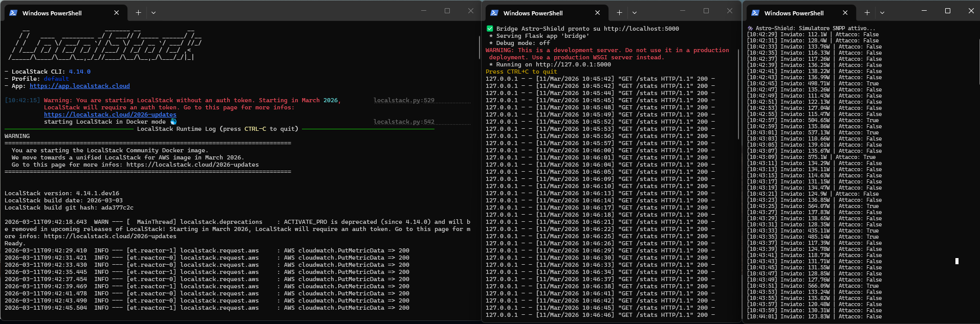
Task: Close the right Astro-Shield simulator window
Action: (x=971, y=11)
